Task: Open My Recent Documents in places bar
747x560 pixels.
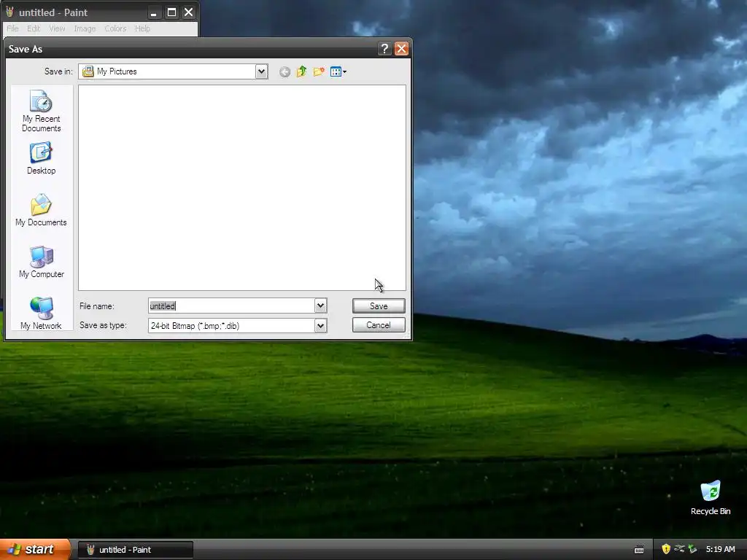Action: pyautogui.click(x=42, y=111)
